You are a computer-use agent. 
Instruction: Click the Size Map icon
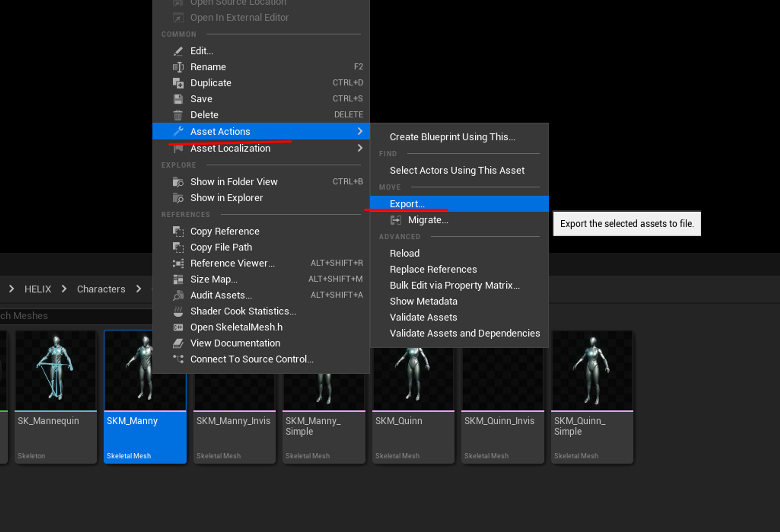[x=178, y=280]
